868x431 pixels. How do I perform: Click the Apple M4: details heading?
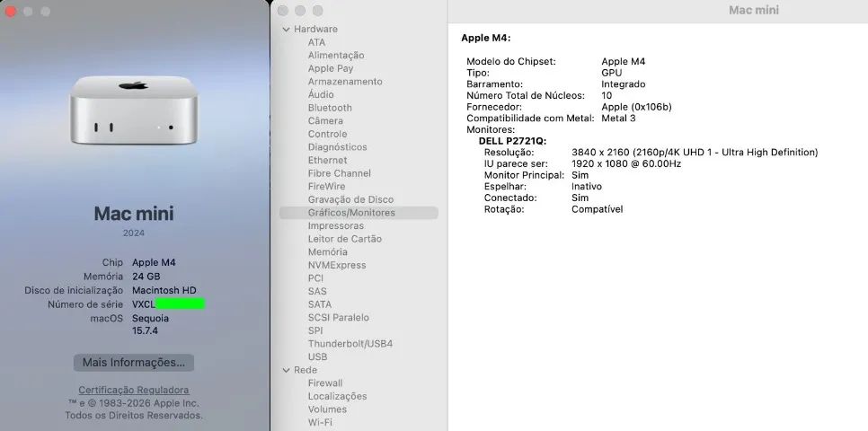coord(485,39)
